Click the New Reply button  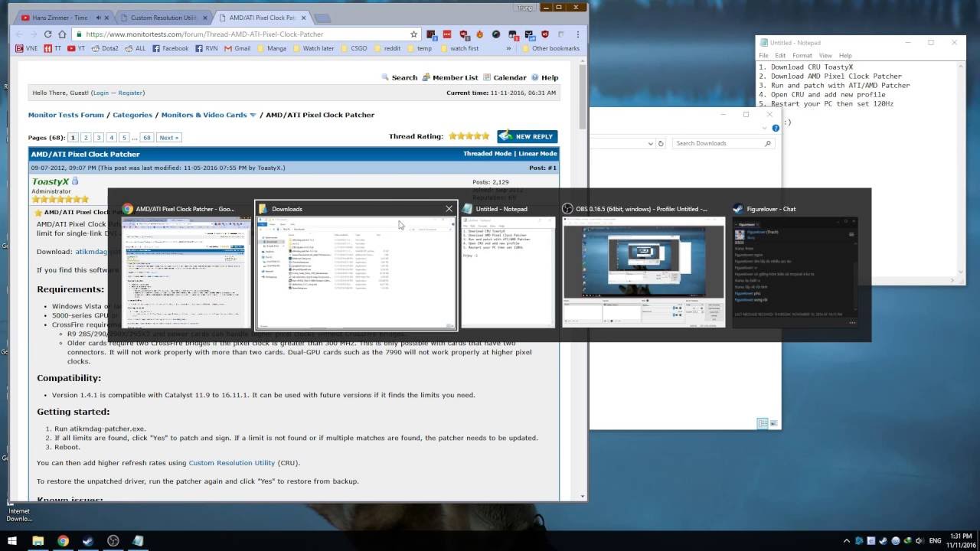tap(527, 136)
